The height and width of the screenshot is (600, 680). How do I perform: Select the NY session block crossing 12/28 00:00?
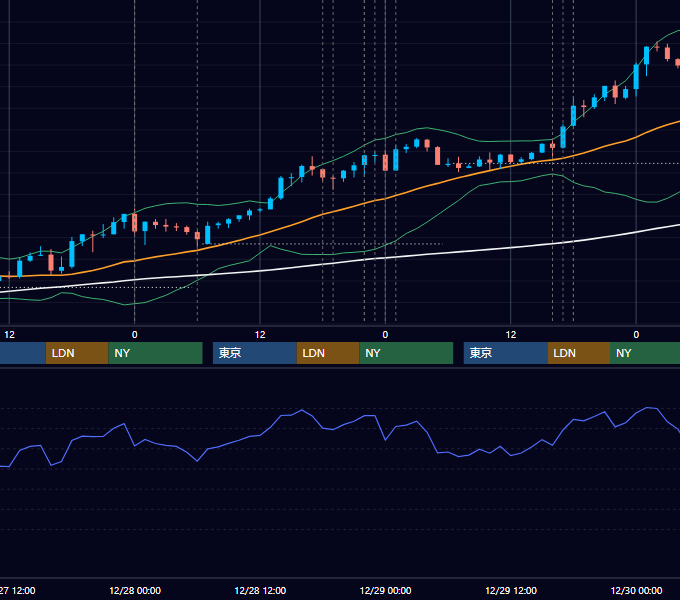point(155,353)
